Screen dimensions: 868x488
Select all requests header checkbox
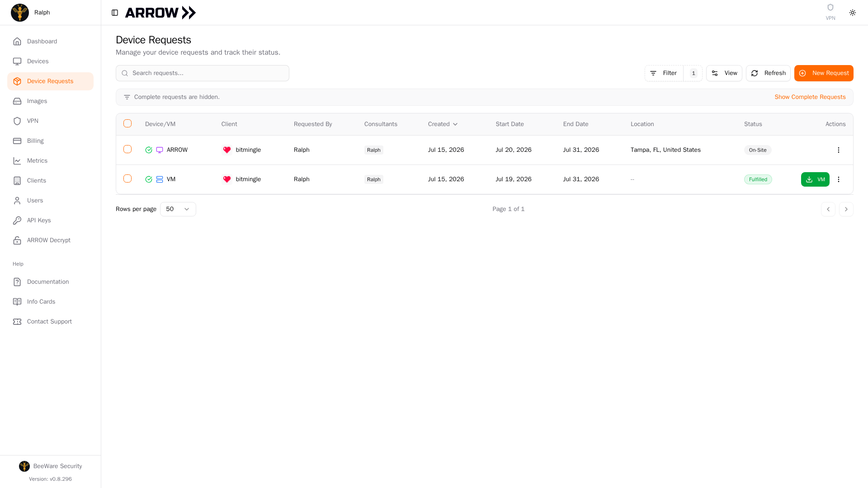click(x=127, y=123)
